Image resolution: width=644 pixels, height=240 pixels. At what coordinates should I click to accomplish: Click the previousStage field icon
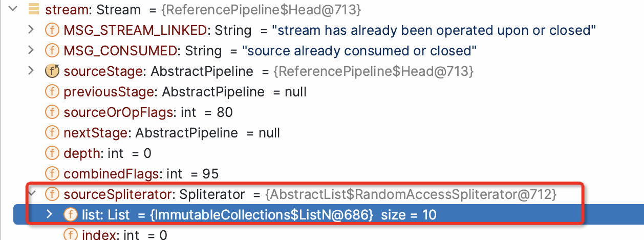coord(52,92)
